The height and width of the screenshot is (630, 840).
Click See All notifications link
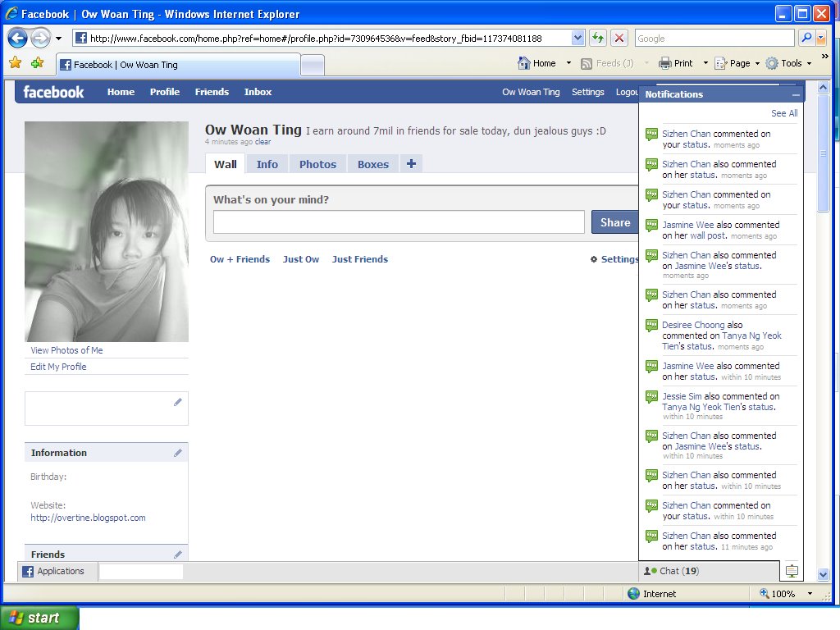pos(783,113)
